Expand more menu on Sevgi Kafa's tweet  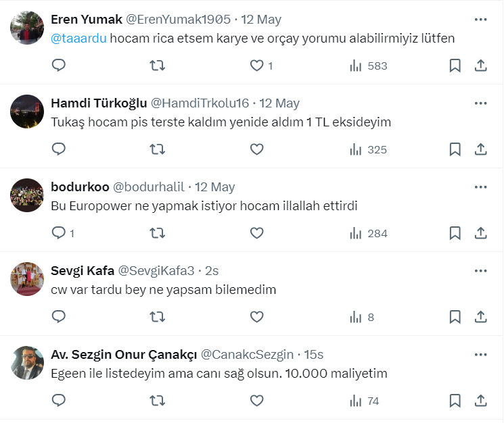(480, 271)
